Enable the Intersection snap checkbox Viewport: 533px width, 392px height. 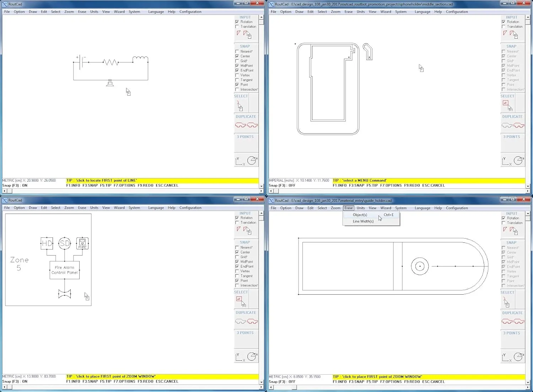point(237,89)
